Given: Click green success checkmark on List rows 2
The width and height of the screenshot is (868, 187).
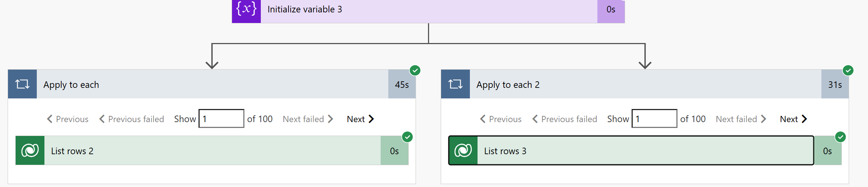Looking at the screenshot, I should [x=407, y=137].
